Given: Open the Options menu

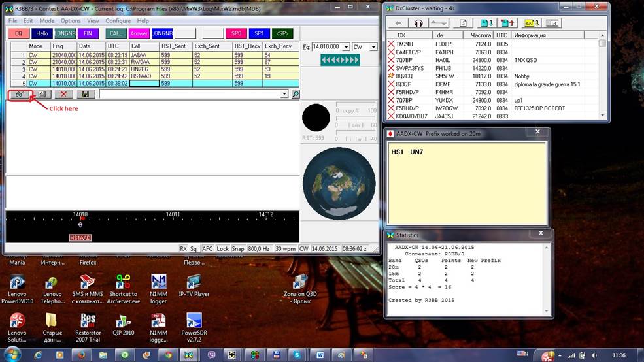Looking at the screenshot, I should click(x=70, y=21).
